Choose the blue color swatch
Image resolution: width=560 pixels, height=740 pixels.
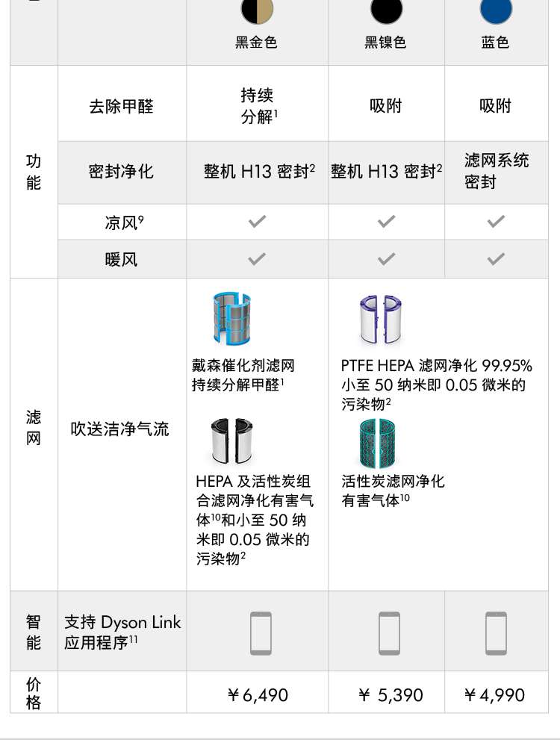point(496,10)
